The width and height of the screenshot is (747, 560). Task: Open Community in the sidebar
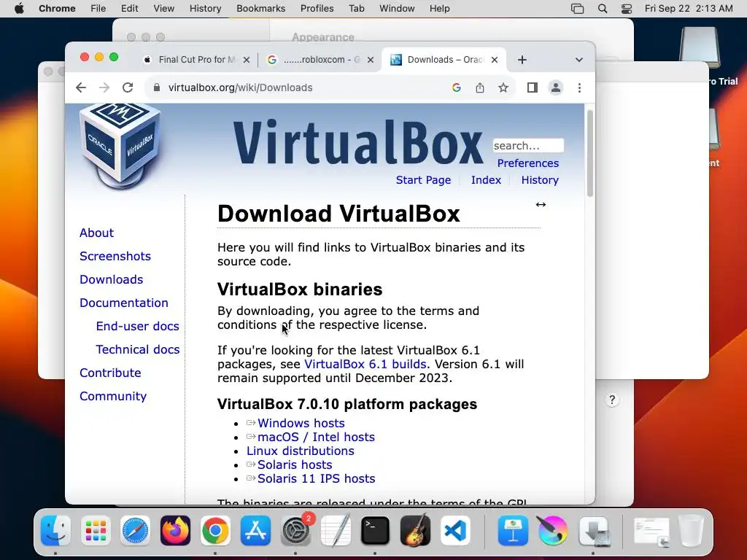(113, 396)
